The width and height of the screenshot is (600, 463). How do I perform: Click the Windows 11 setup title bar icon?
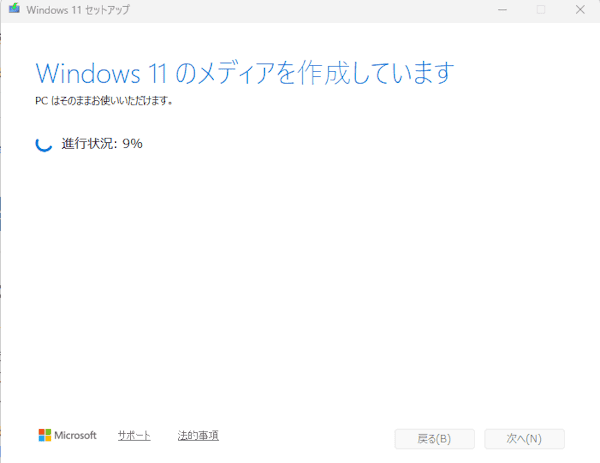(14, 8)
